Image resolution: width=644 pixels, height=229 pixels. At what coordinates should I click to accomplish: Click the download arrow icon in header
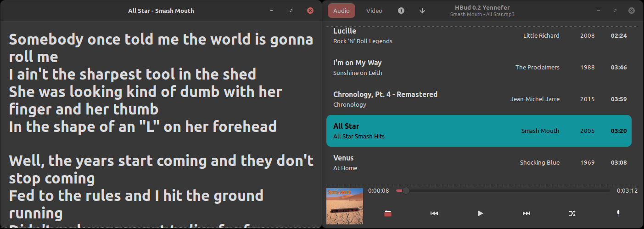tap(422, 11)
